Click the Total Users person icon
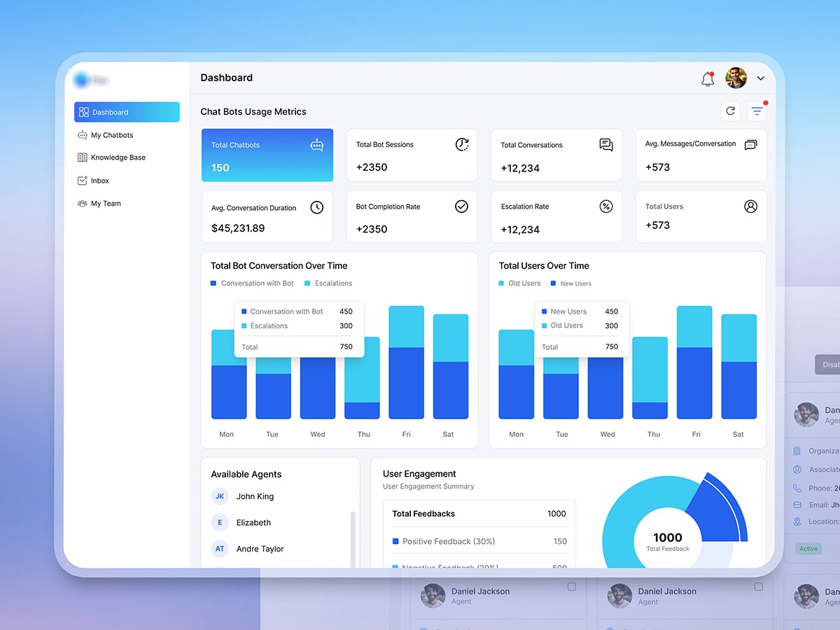 pos(750,206)
